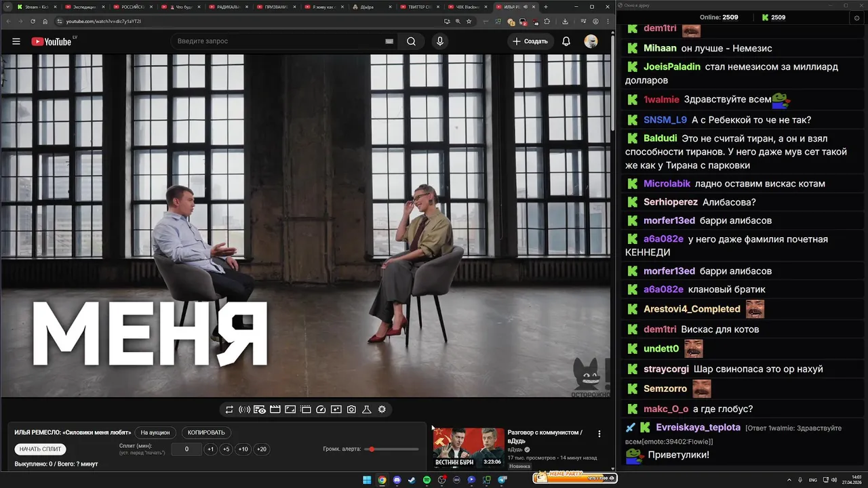Open the YouTube hamburger guide menu
This screenshot has width=868, height=488.
(x=16, y=41)
